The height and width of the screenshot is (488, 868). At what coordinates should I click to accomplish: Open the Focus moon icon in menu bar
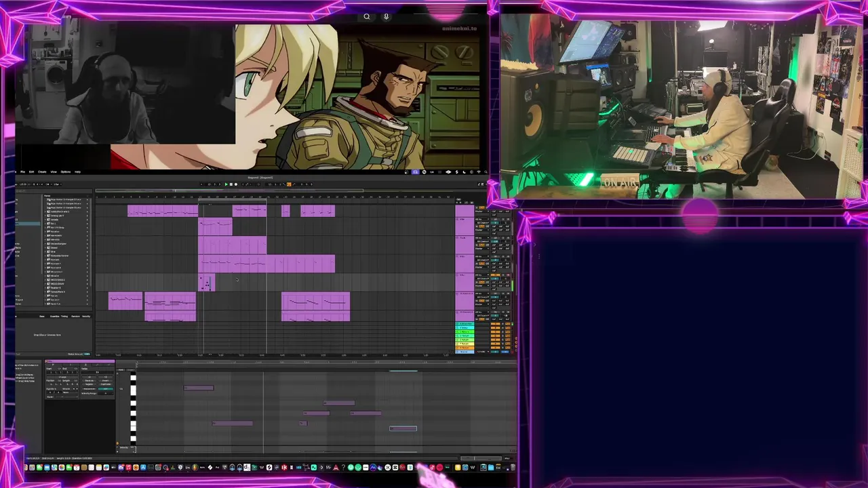[465, 172]
